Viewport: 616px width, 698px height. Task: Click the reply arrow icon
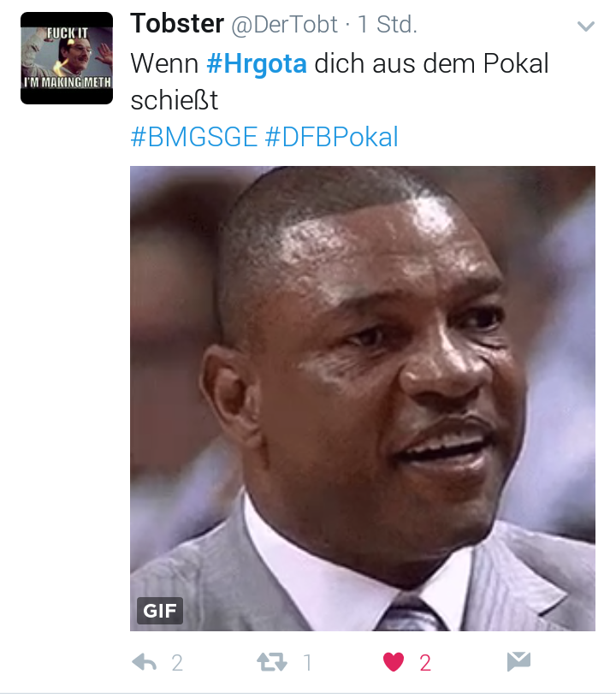coord(145,662)
